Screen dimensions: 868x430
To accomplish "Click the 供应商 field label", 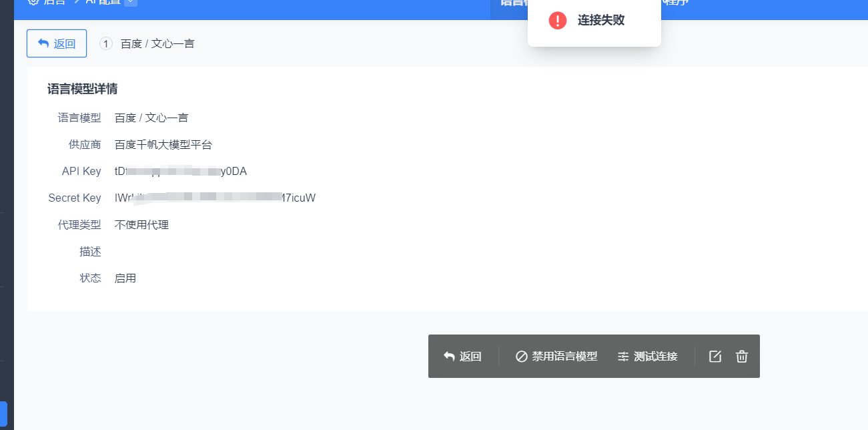I will click(85, 144).
